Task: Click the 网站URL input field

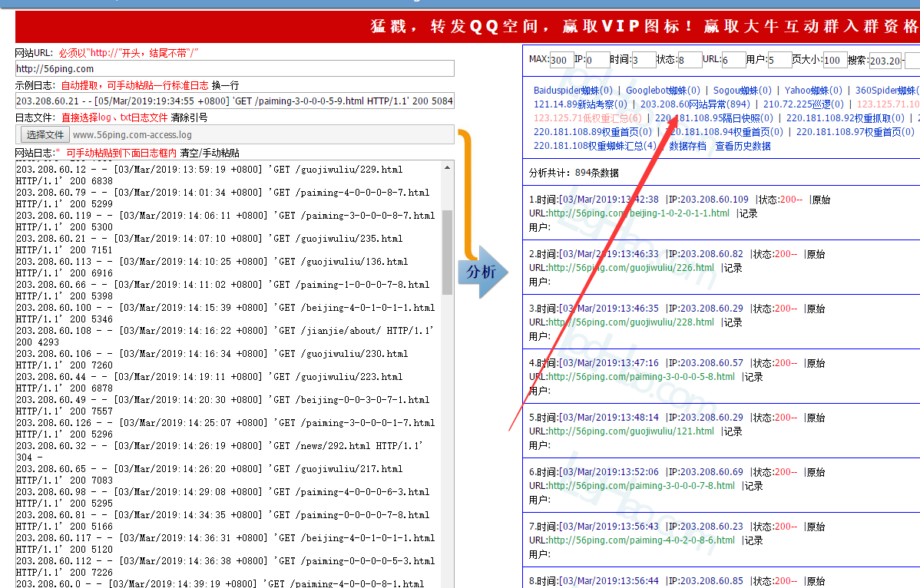Action: 235,69
